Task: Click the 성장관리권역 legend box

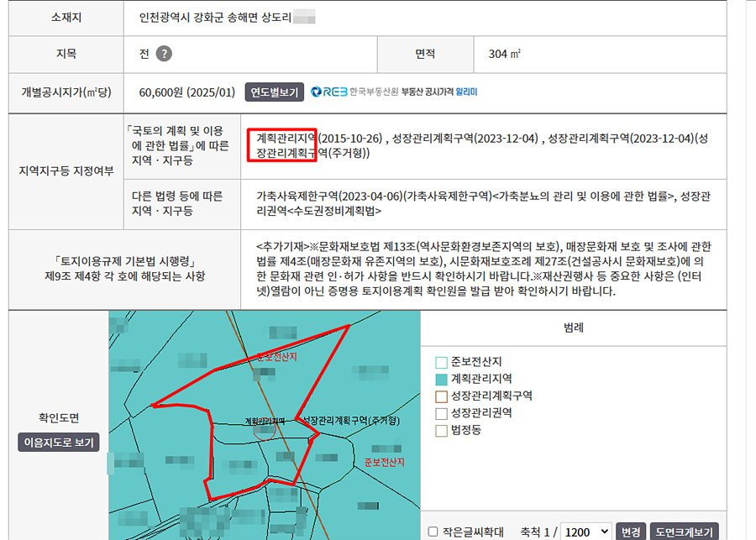Action: (x=442, y=413)
